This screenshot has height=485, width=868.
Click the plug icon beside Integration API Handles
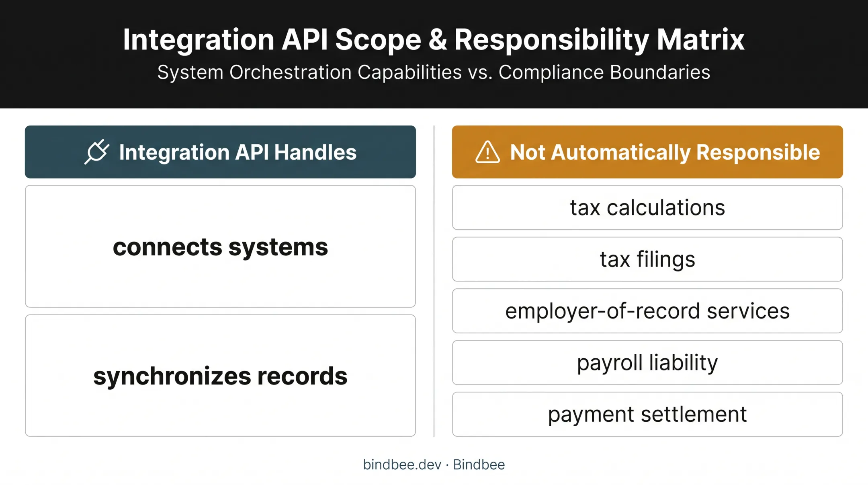[97, 152]
